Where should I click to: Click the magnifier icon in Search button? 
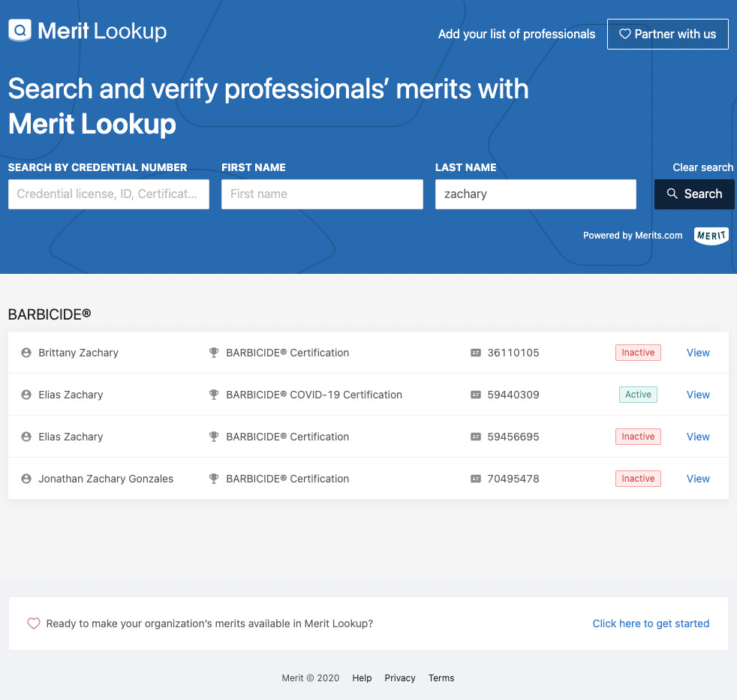(672, 194)
